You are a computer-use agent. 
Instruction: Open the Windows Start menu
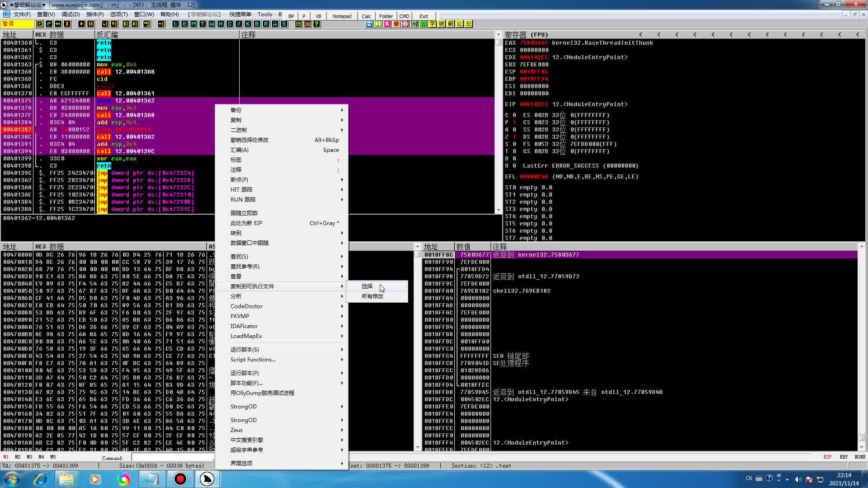pos(12,479)
